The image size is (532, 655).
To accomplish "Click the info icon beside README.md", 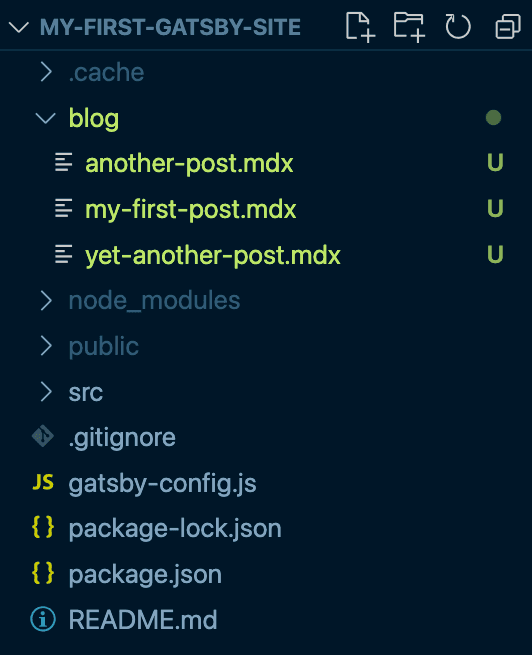I will (43, 619).
